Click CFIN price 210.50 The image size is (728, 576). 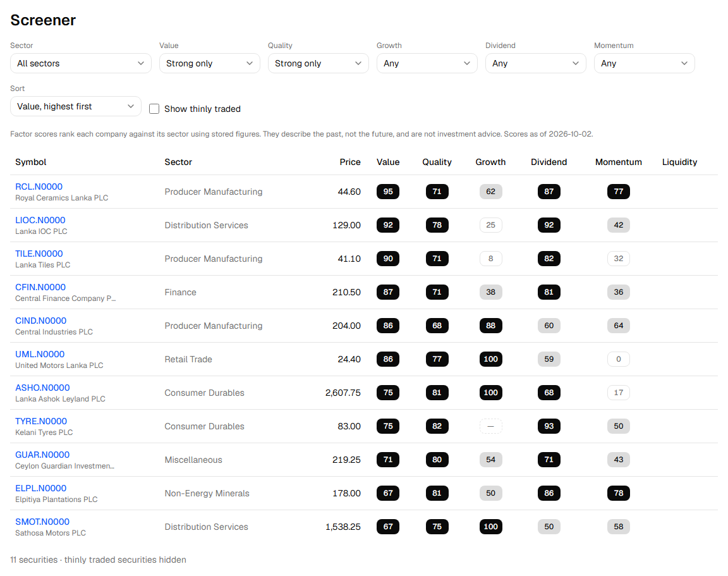[346, 291]
